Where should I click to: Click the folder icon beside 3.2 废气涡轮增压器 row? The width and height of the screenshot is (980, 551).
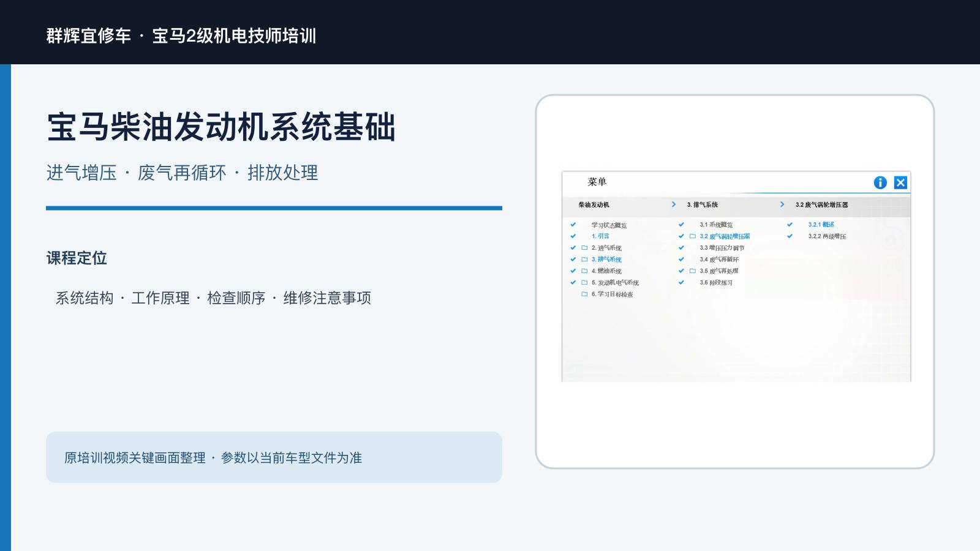[693, 236]
